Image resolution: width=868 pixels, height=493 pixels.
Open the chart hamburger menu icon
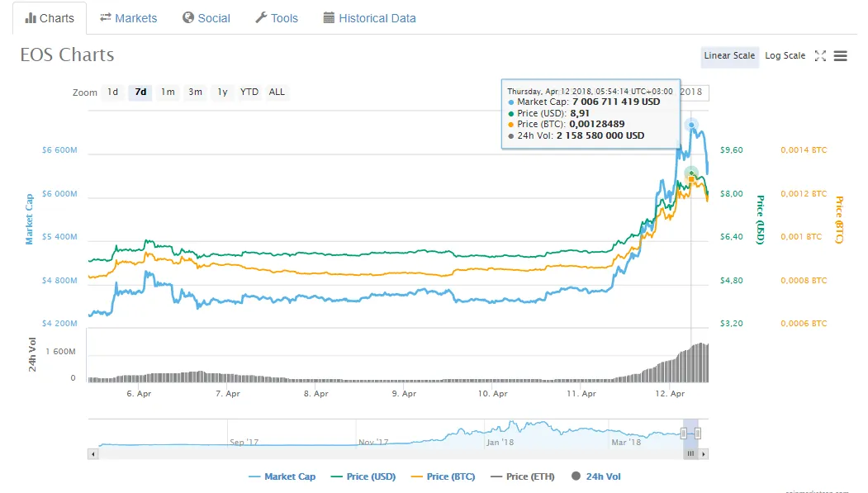tap(841, 56)
